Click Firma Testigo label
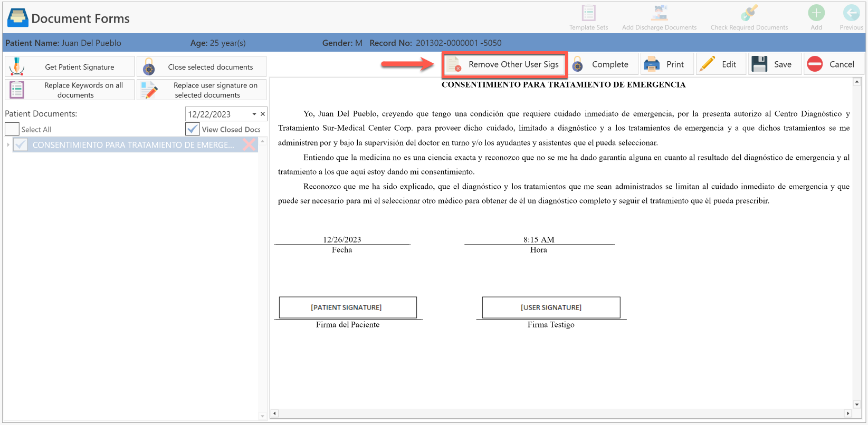This screenshot has width=868, height=425. click(551, 325)
